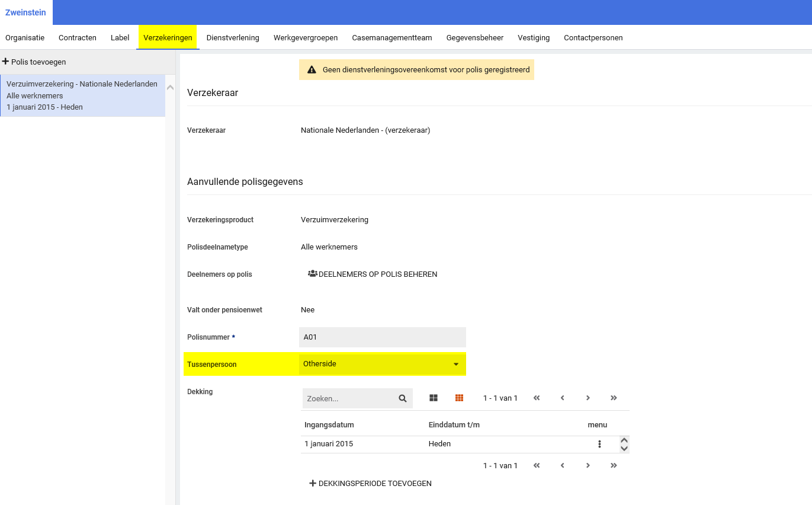Open the Tussenpersoon dropdown
Image resolution: width=812 pixels, height=505 pixels.
[x=382, y=364]
